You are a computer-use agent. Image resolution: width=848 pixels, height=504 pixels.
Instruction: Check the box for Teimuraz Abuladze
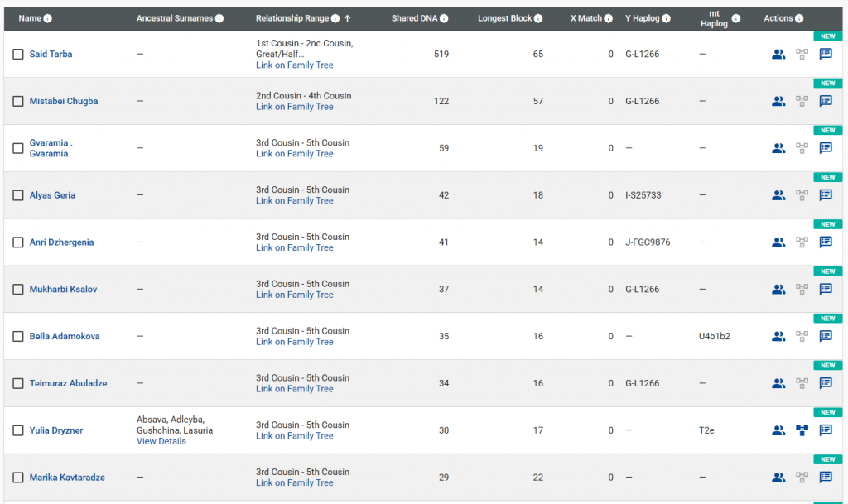pos(18,384)
